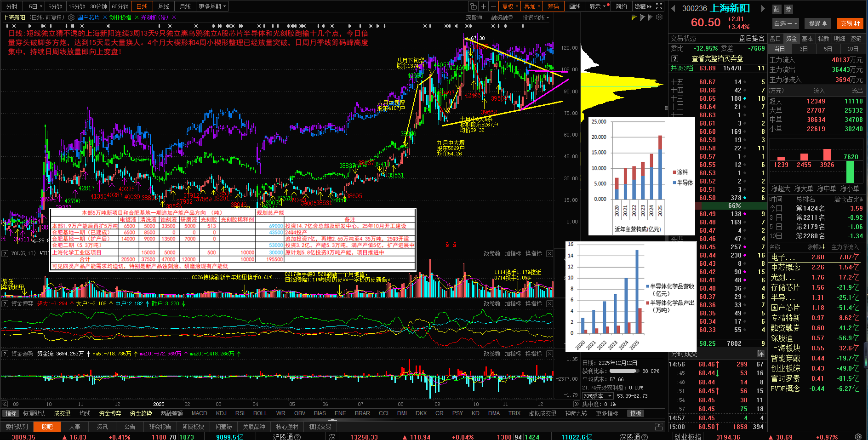Toggle the 叠加 overlay button

(x=532, y=6)
